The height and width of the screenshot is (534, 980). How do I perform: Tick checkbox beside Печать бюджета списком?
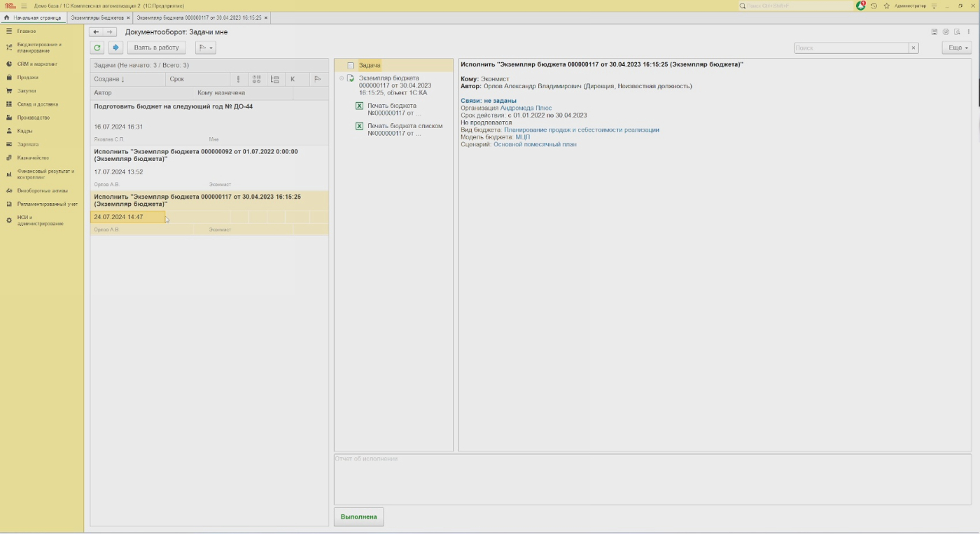(360, 126)
